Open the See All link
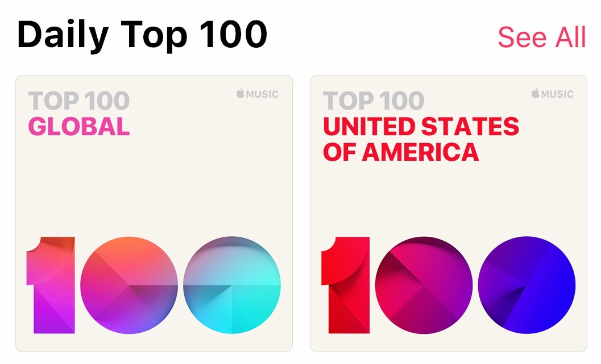This screenshot has height=364, width=601. (542, 37)
